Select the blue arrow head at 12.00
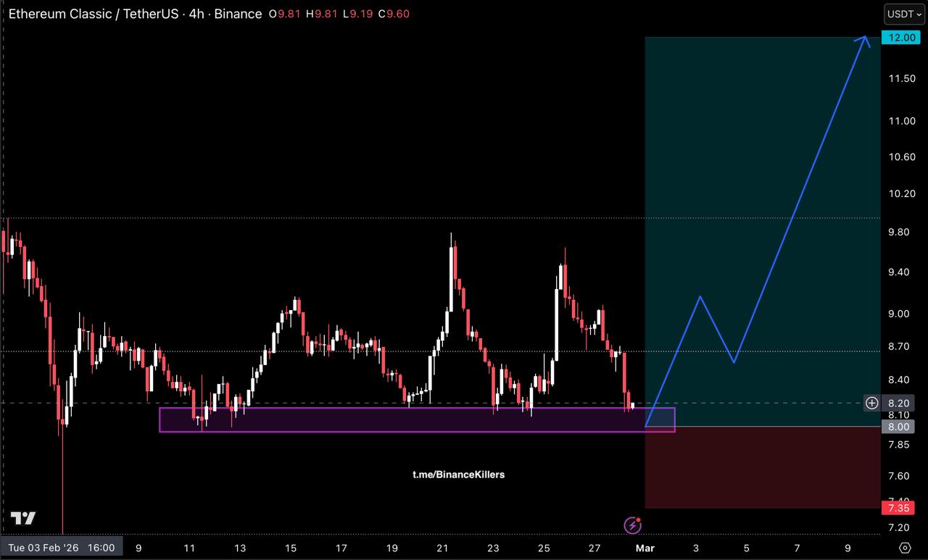Screen dimensions: 928x560 863,41
